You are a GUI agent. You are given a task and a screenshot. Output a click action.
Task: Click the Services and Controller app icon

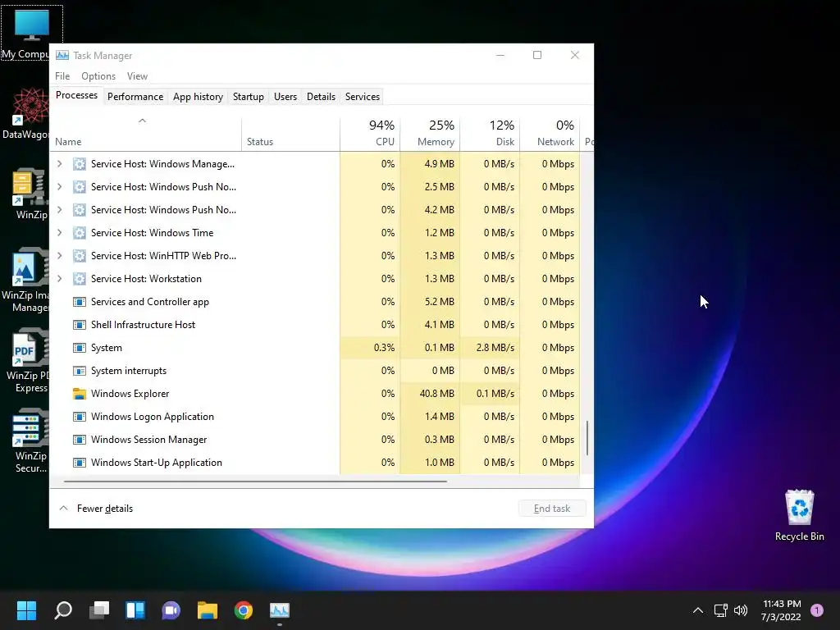[x=80, y=302]
